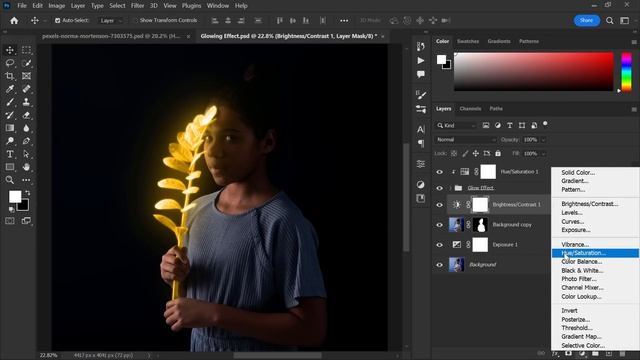This screenshot has height=360, width=640.
Task: Switch to the Channels tab
Action: click(470, 109)
